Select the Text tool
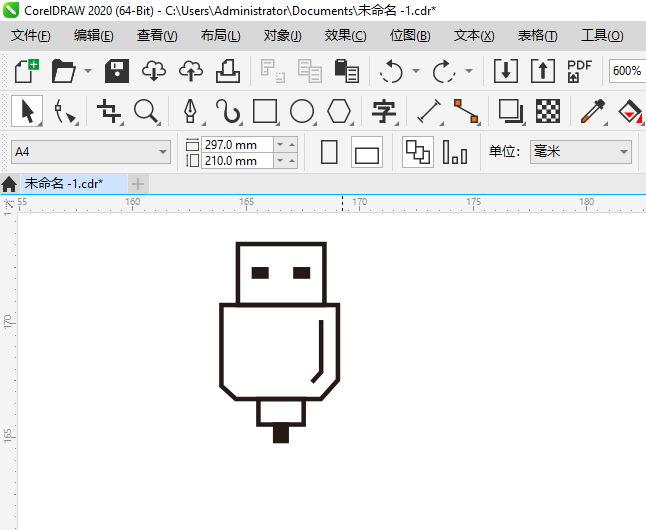This screenshot has width=646, height=530. [384, 111]
